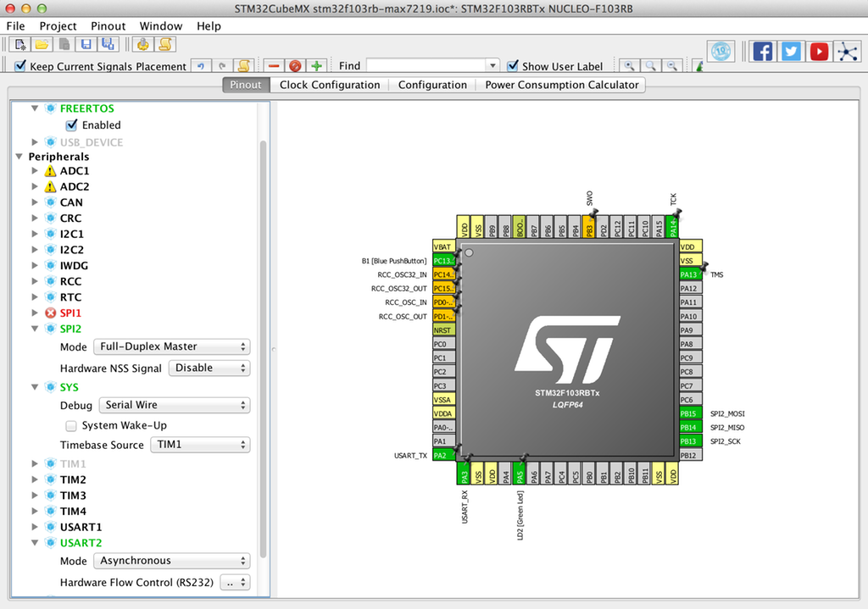Change Timebase Source from TIM1

(200, 444)
